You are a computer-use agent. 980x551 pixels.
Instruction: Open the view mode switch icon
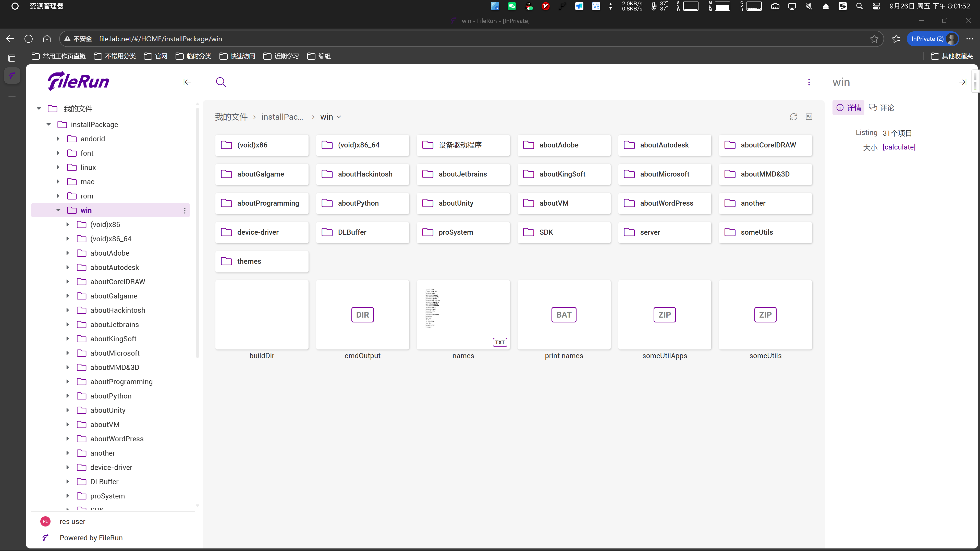tap(809, 117)
